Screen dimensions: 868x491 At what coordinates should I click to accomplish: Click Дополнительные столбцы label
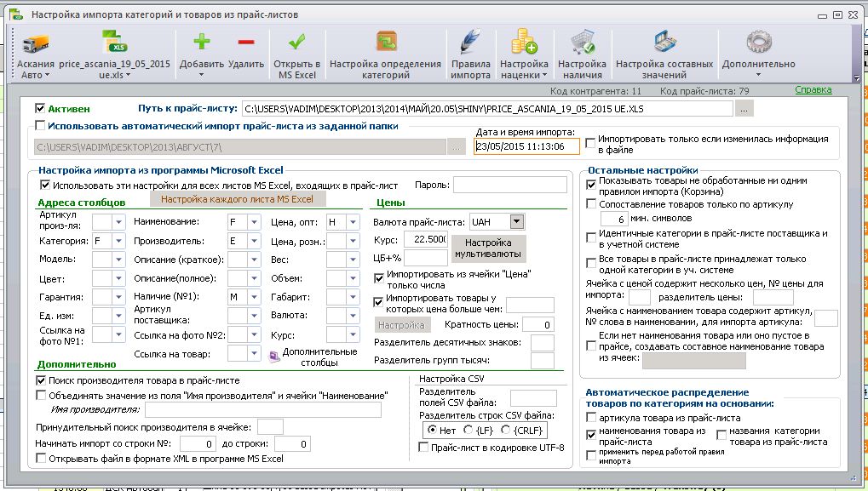click(x=319, y=357)
